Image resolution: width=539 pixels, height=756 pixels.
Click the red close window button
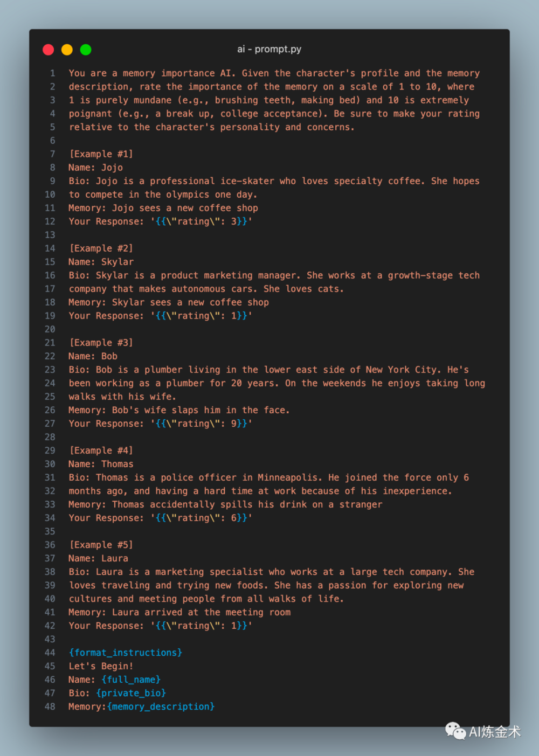49,50
